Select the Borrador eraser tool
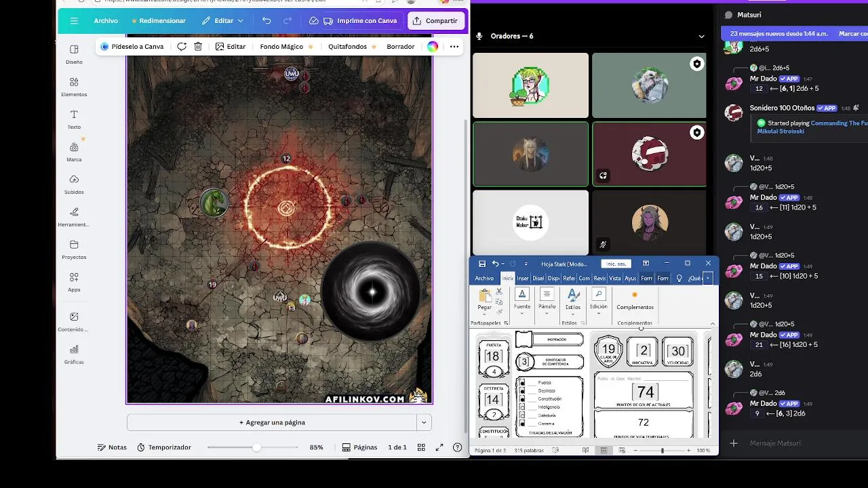 (400, 47)
